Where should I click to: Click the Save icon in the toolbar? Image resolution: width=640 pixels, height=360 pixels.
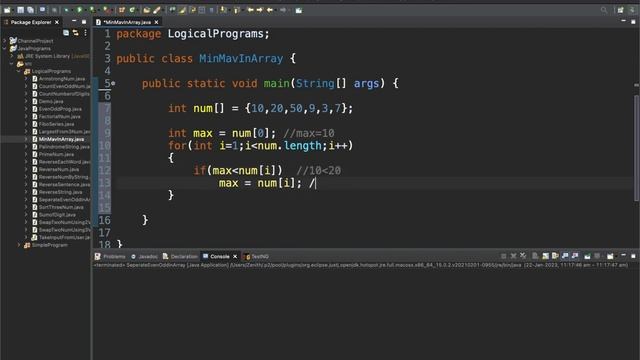20,10
